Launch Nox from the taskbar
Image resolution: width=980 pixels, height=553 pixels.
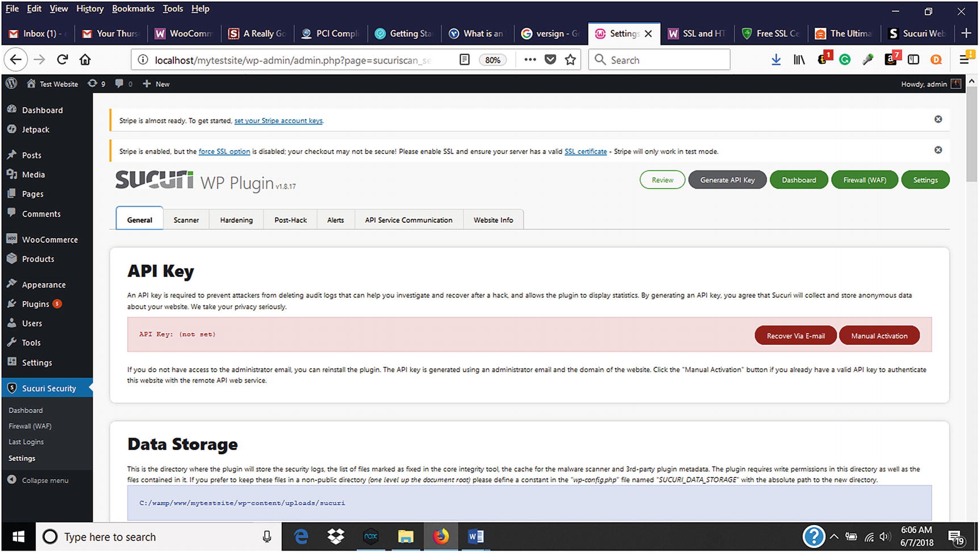[371, 537]
